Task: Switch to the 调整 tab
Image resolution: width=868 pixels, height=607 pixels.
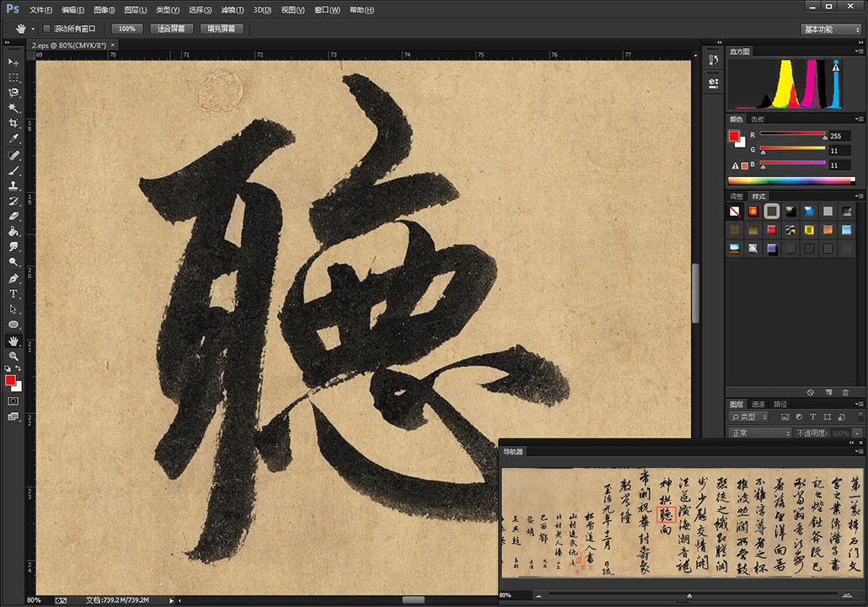Action: 737,196
